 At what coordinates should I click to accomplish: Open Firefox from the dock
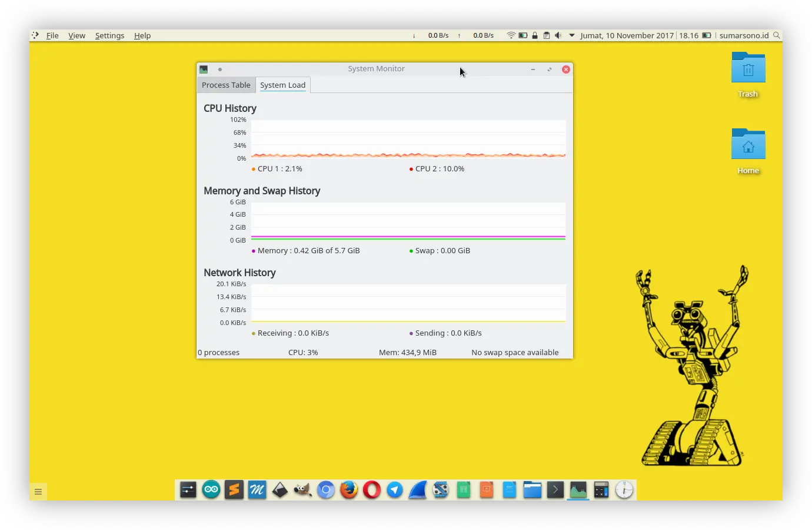[349, 489]
